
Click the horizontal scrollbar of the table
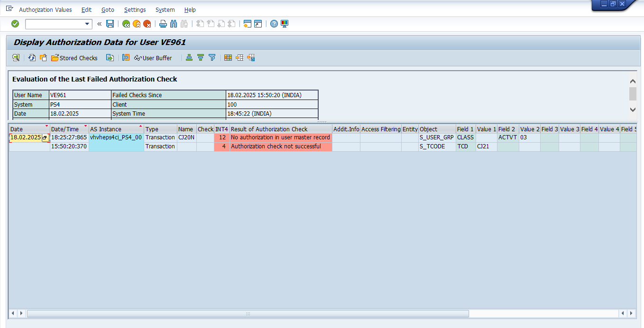248,313
